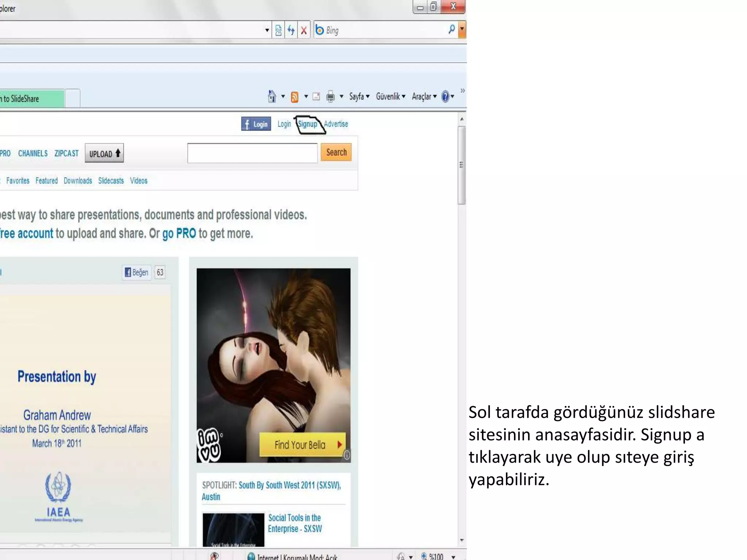Screen dimensions: 747x560
Task: Click the Read Mail envelope icon
Action: tap(316, 97)
